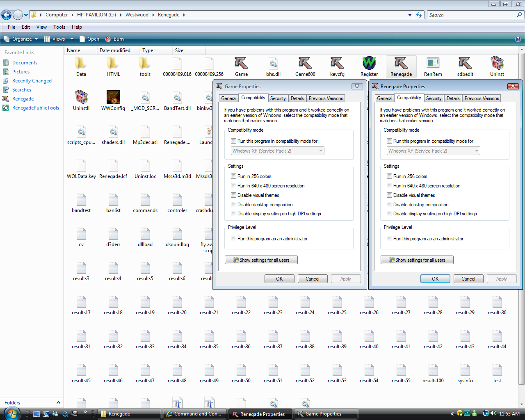The height and width of the screenshot is (420, 525).
Task: Expand the Views dropdown arrow
Action: tap(72, 39)
